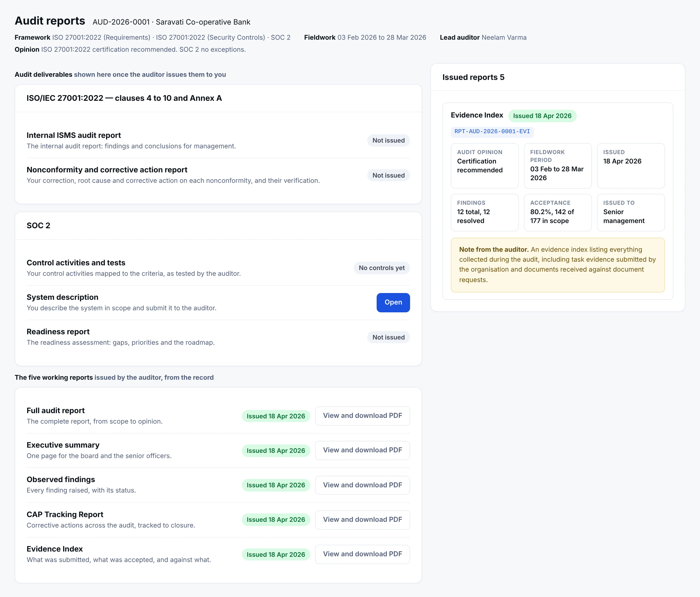Open the SOC 2 System description
This screenshot has width=700, height=597.
(393, 302)
